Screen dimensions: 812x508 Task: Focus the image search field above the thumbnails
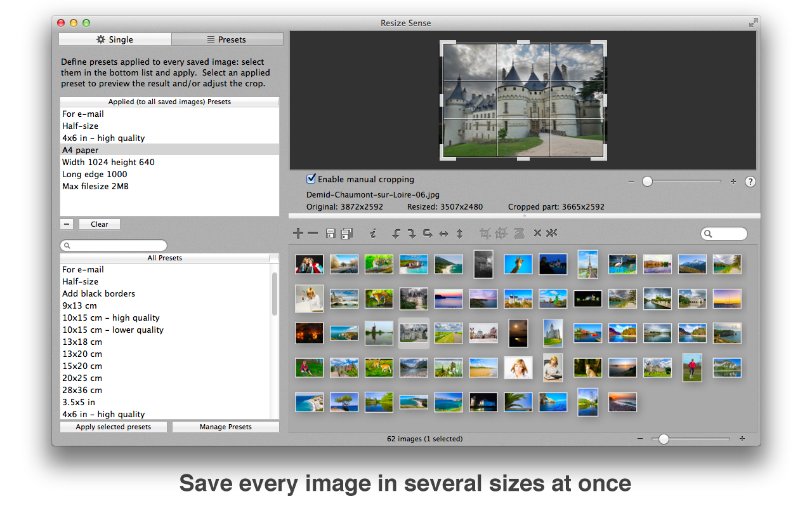click(724, 234)
